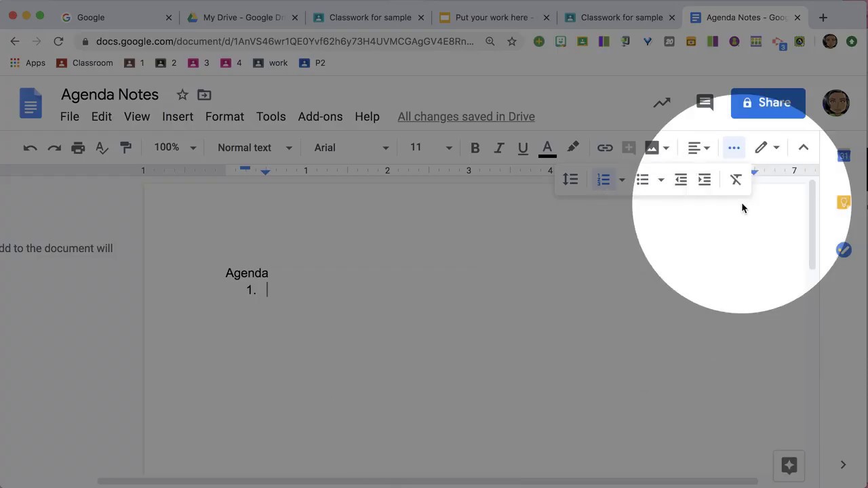Open the highlight color picker

pos(573,147)
